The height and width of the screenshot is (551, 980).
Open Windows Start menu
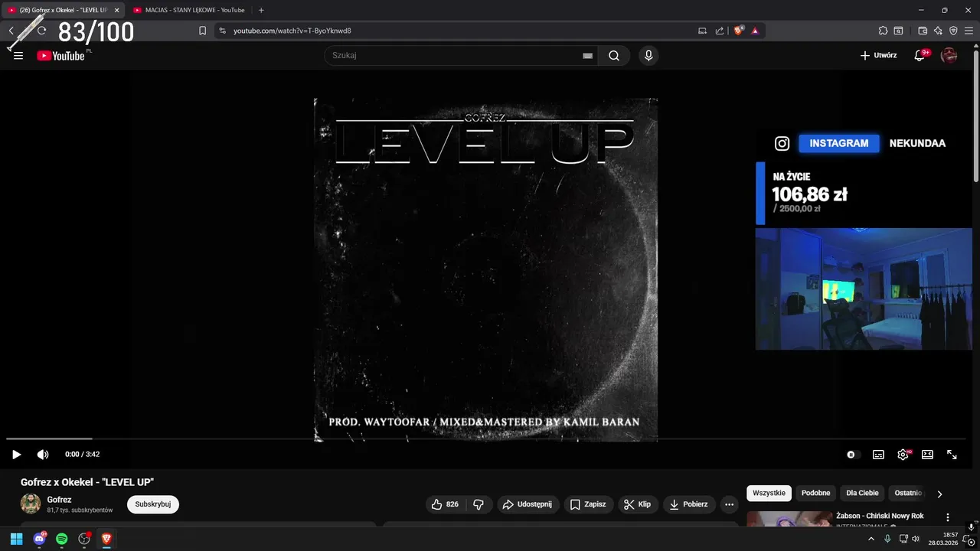(16, 539)
